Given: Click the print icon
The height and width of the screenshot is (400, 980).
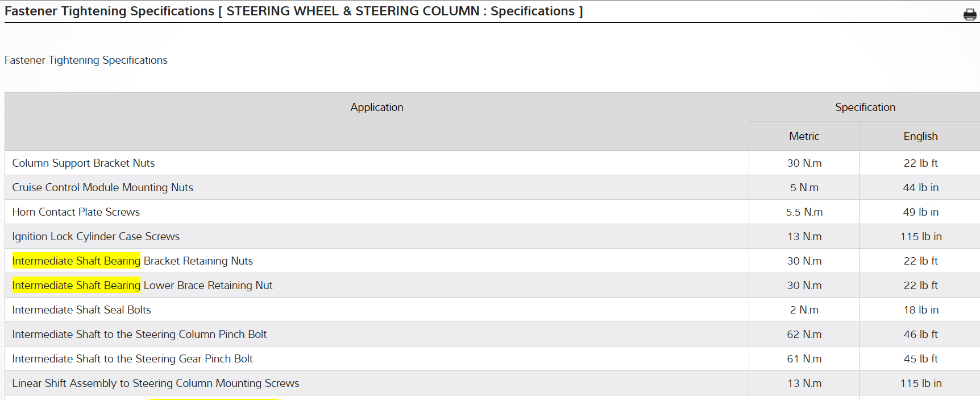Looking at the screenshot, I should coord(970,14).
